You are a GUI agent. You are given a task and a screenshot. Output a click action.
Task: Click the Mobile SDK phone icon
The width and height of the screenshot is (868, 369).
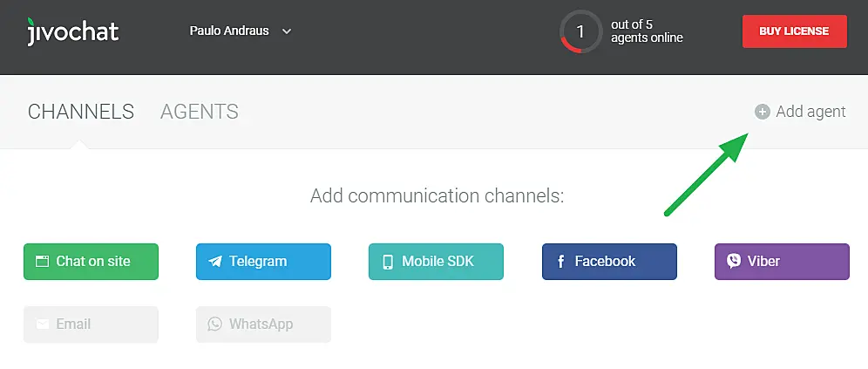[x=388, y=261]
